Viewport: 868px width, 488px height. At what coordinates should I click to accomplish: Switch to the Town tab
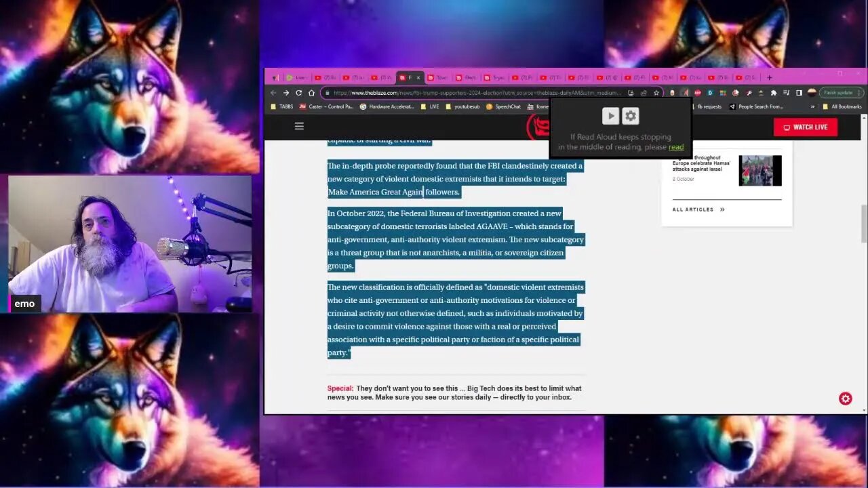pos(438,77)
